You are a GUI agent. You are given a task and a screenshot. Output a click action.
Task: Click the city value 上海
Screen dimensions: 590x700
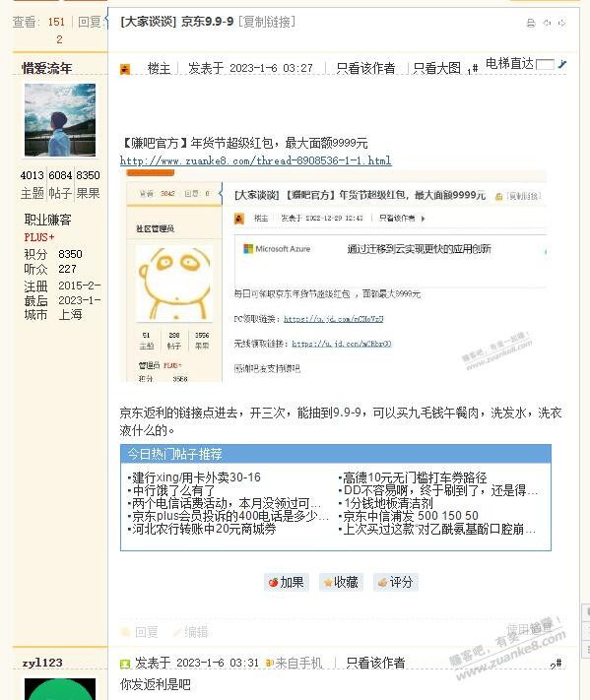71,315
